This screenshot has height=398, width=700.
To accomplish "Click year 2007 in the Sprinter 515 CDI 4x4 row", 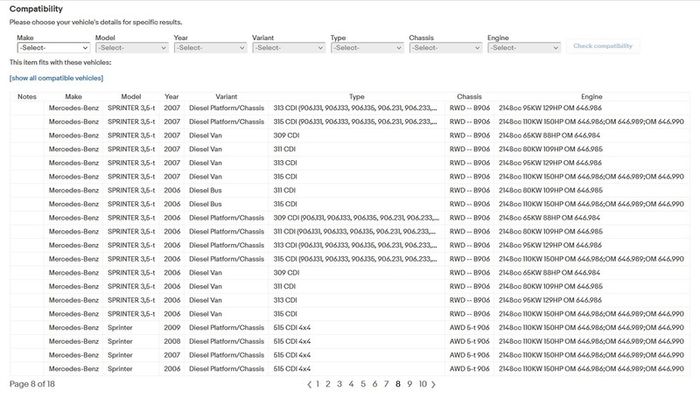I will [x=172, y=355].
